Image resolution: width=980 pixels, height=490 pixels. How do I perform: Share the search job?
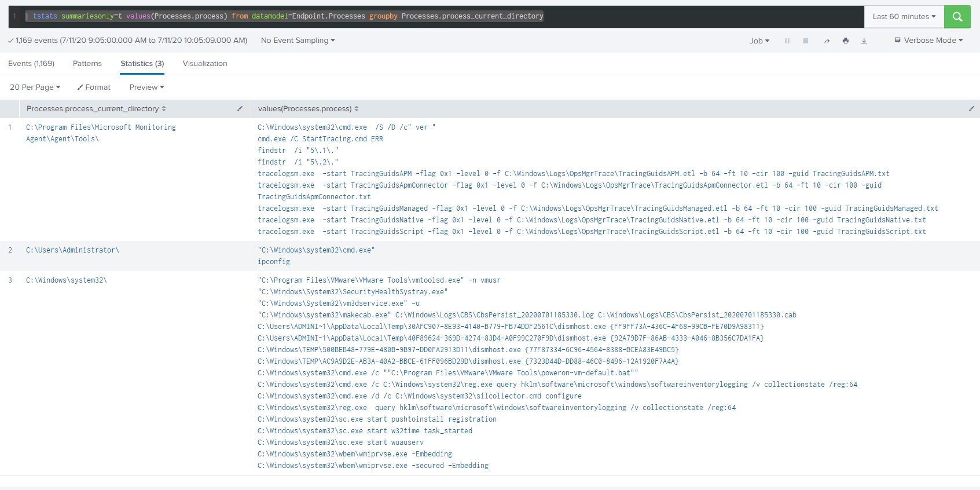click(827, 41)
